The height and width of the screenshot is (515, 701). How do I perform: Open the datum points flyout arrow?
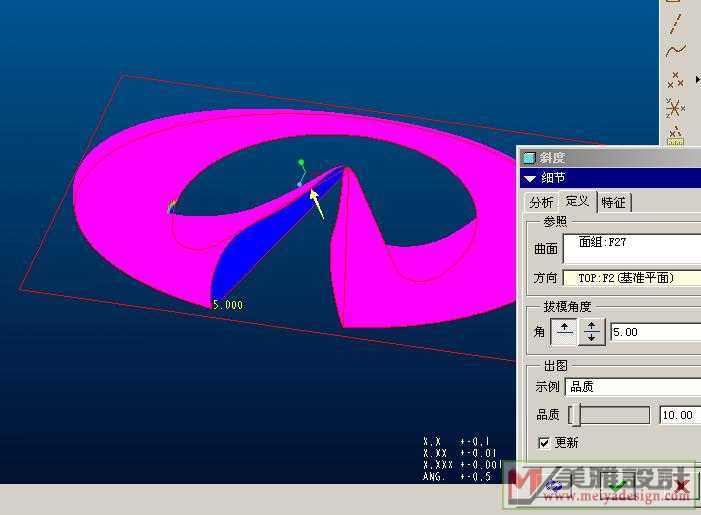click(x=697, y=80)
